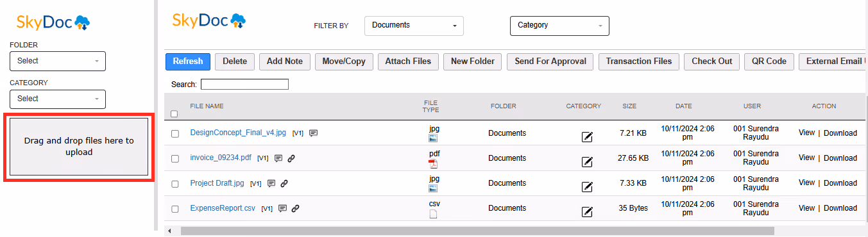The width and height of the screenshot is (868, 237).
Task: Click the New Folder button
Action: (x=473, y=61)
